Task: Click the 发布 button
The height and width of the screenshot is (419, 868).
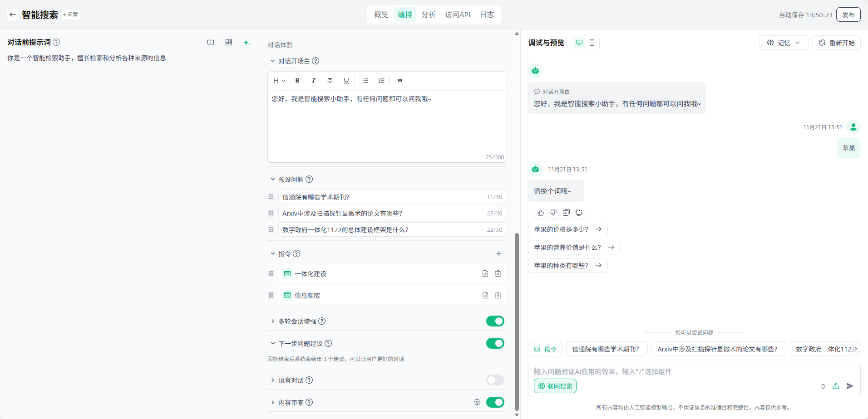Action: [x=848, y=15]
